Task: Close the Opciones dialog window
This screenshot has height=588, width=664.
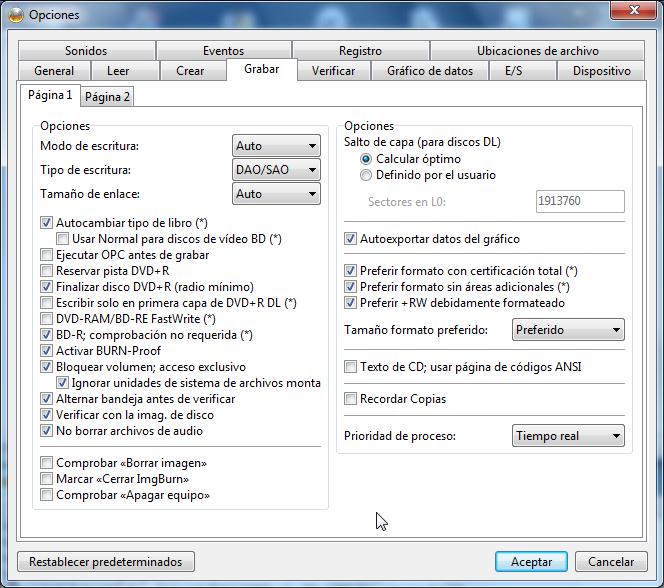Action: click(634, 10)
